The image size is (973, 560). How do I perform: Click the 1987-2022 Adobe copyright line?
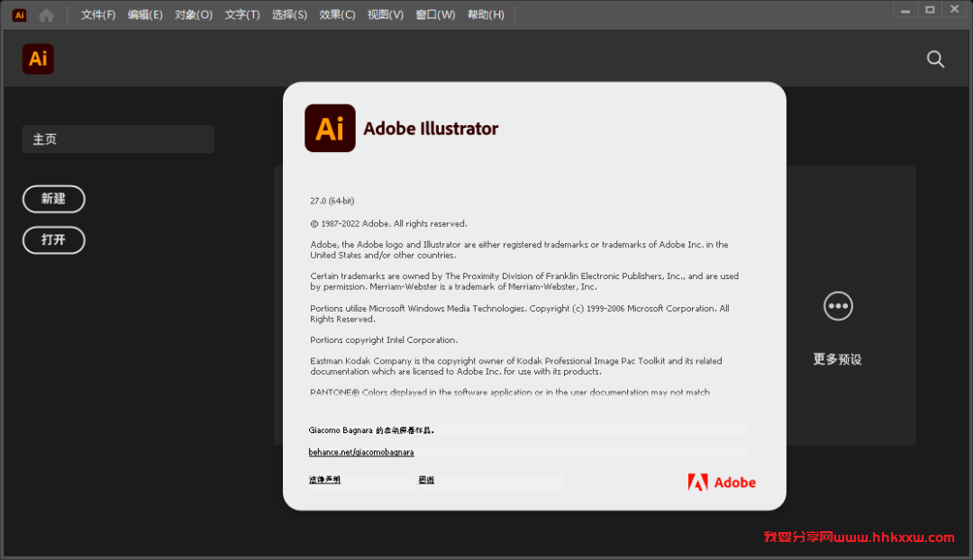pos(388,224)
